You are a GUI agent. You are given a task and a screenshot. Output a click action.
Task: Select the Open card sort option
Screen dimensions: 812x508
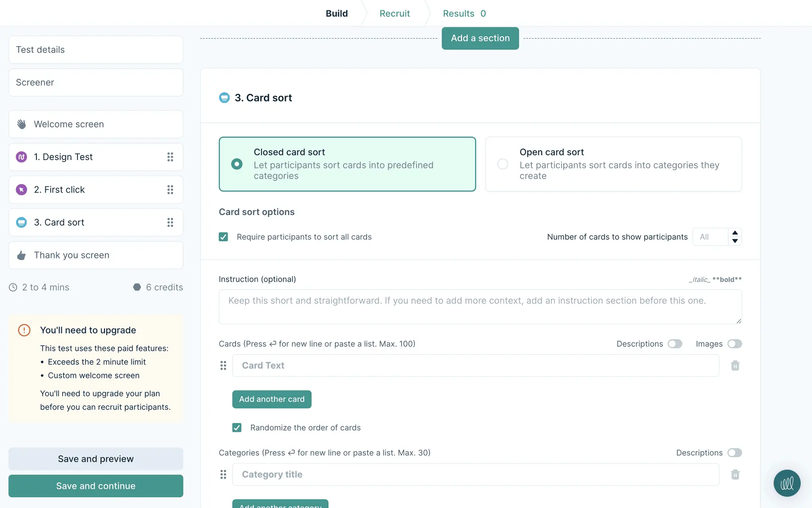503,164
